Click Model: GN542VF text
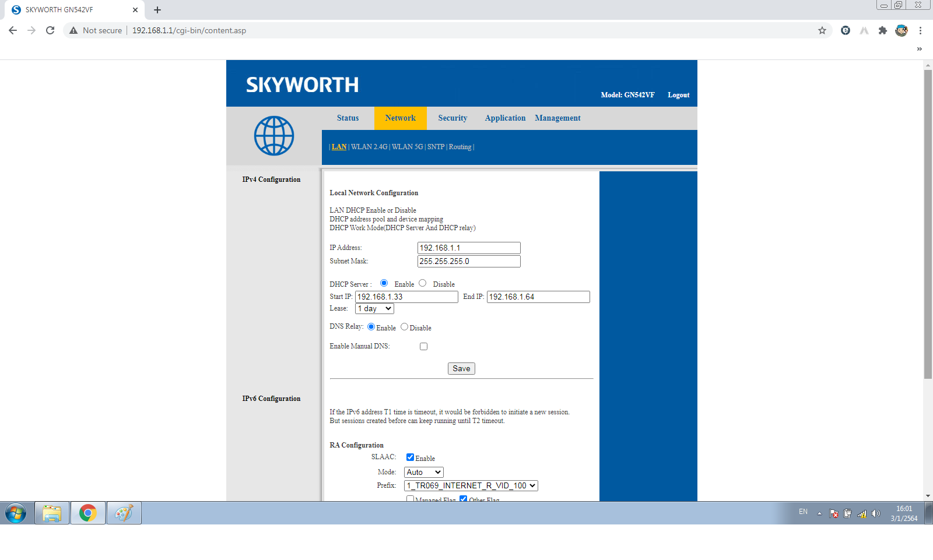This screenshot has width=933, height=560. click(x=627, y=95)
